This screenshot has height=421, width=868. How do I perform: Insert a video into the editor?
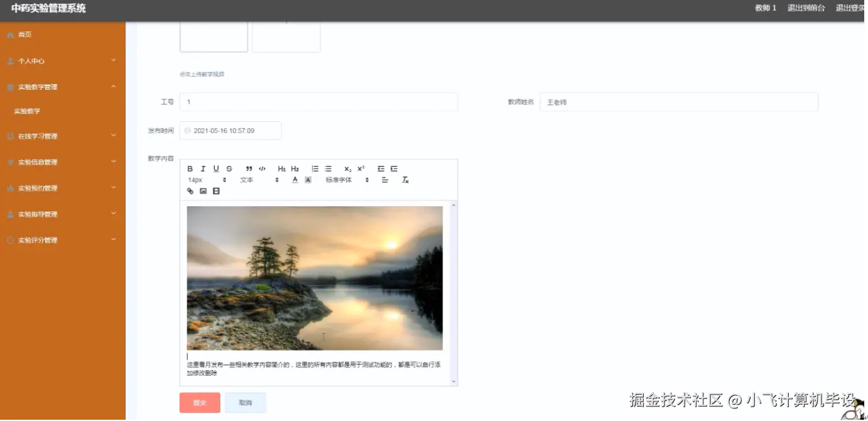(216, 192)
